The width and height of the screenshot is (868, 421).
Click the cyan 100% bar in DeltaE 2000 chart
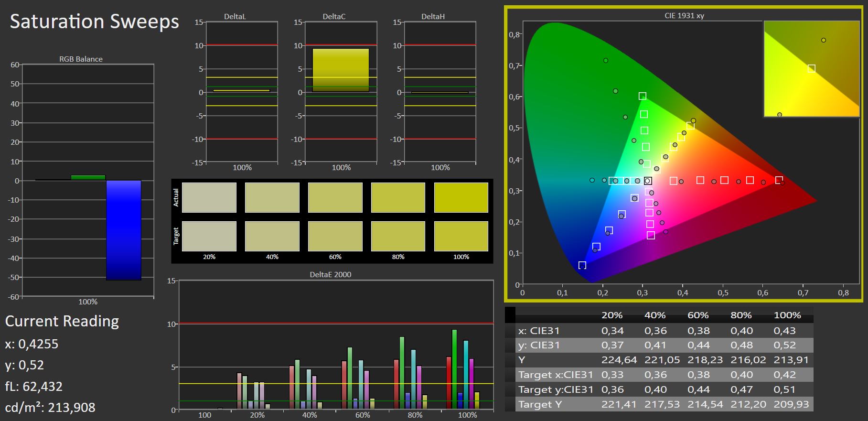[466, 375]
